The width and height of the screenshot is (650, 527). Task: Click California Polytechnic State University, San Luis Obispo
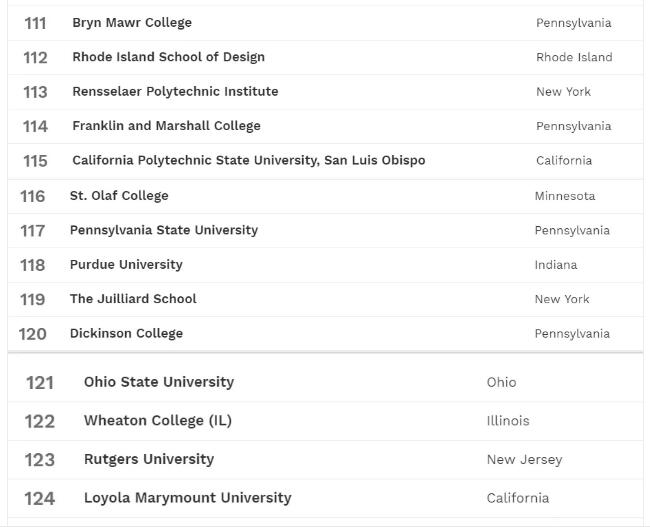(248, 160)
